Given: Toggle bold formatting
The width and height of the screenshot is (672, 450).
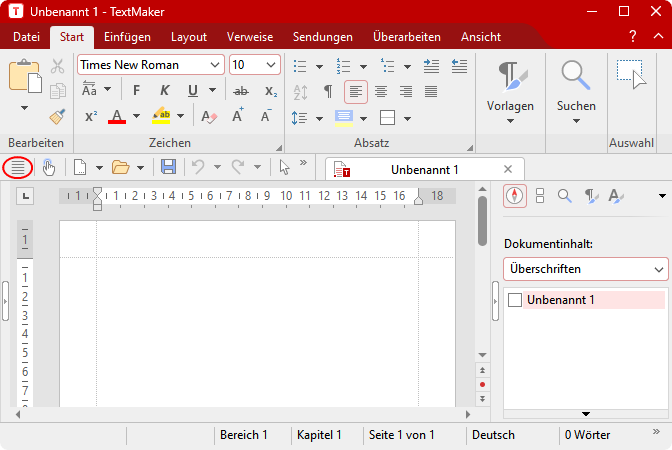Looking at the screenshot, I should point(138,91).
